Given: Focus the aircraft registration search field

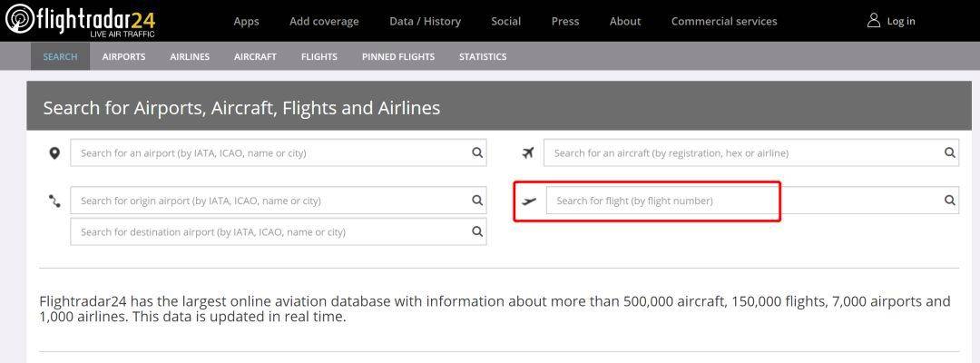Looking at the screenshot, I should tap(742, 152).
